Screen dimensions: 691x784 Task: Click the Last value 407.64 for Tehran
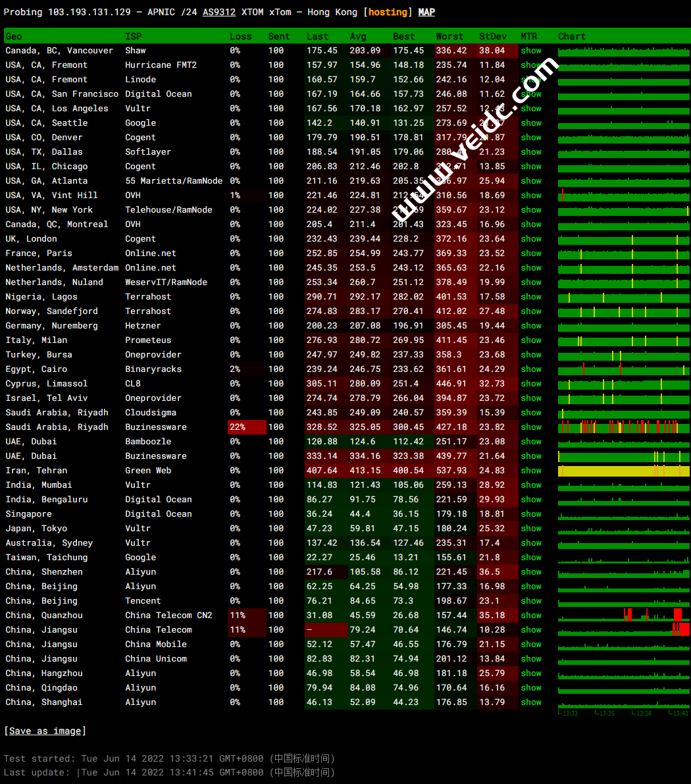point(322,471)
